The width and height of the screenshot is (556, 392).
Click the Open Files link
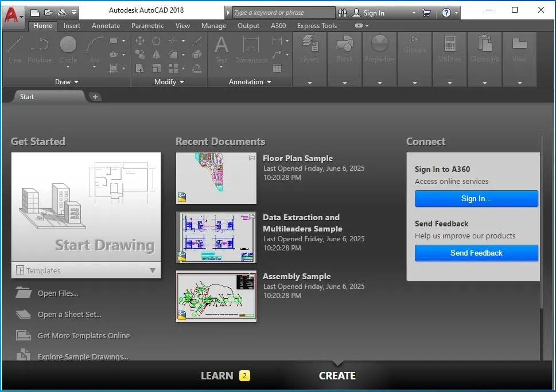[x=57, y=293]
